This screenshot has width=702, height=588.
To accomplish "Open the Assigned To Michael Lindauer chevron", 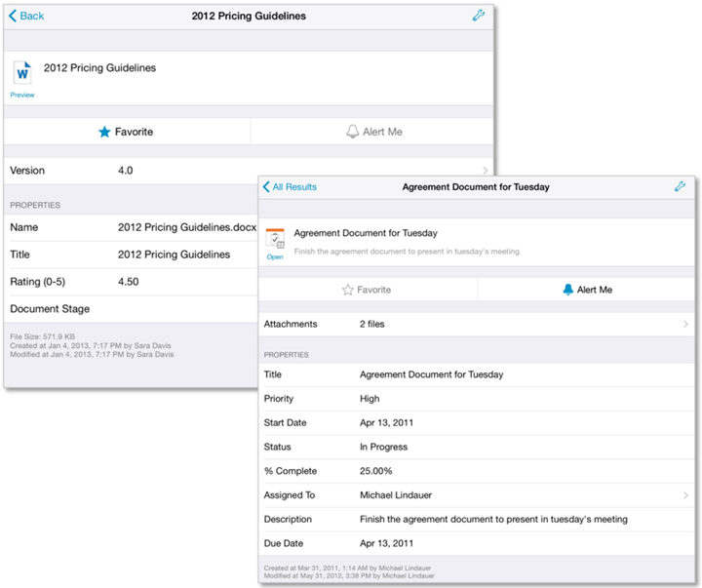I will pos(685,495).
